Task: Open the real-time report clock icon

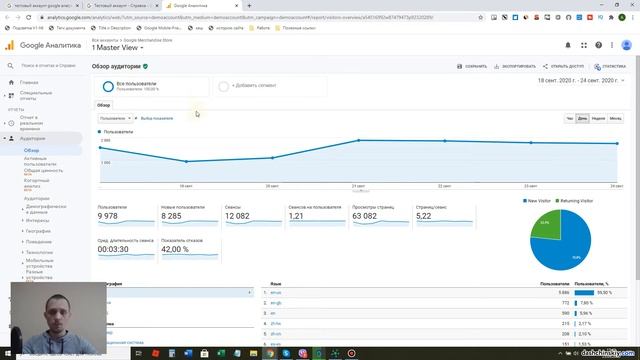Action: point(11,123)
